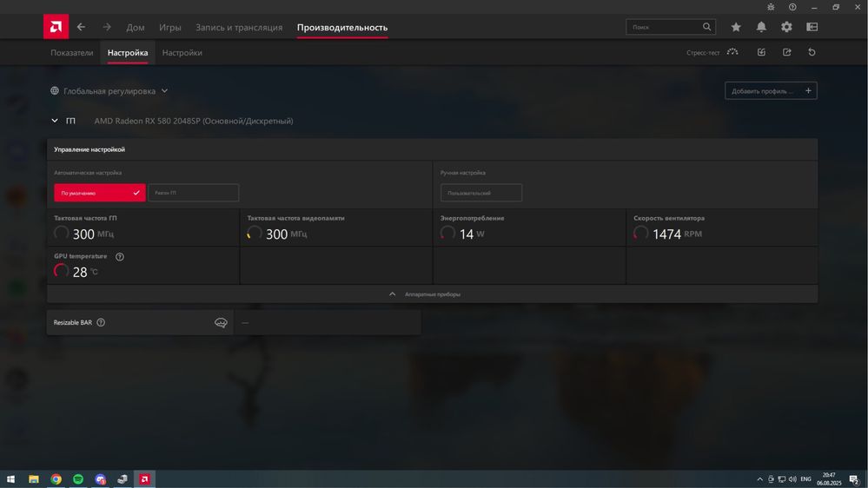Collapse the ГП section chevron

pos(55,121)
